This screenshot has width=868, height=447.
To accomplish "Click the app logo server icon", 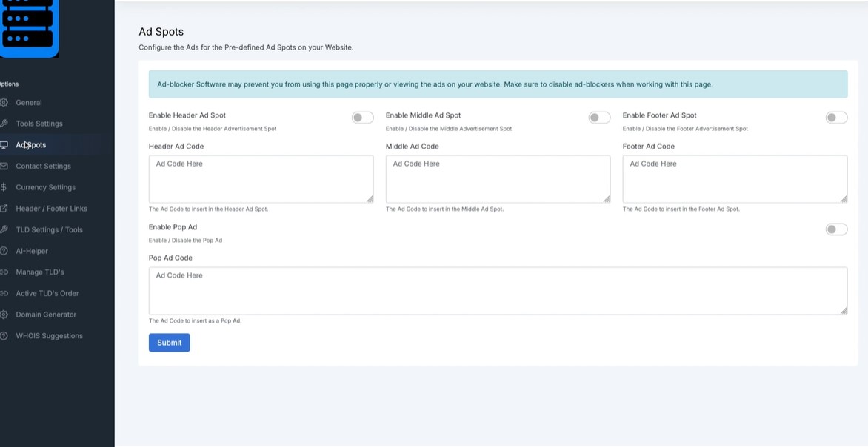I will pos(29,27).
